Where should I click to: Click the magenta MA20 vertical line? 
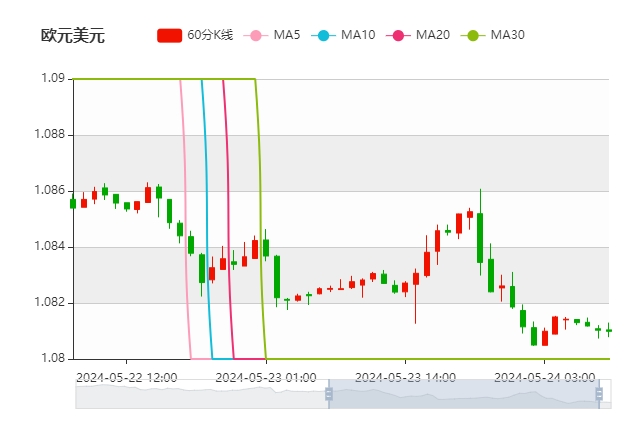click(228, 218)
